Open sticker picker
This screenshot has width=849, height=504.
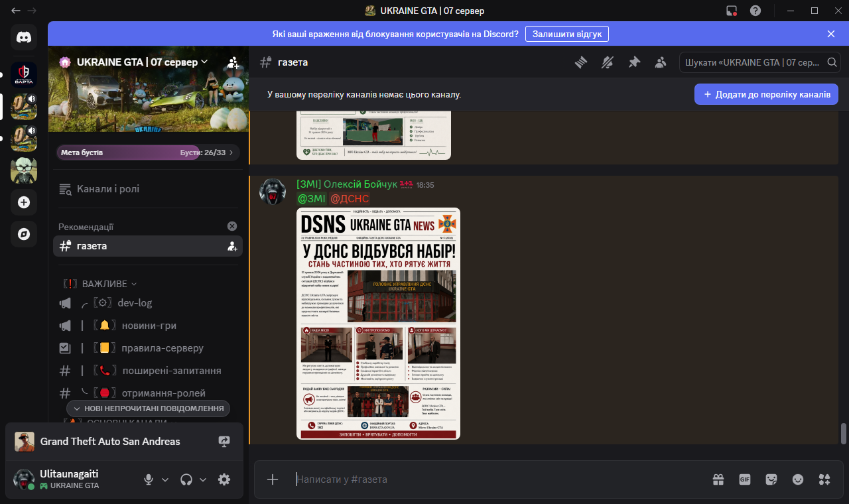(771, 479)
